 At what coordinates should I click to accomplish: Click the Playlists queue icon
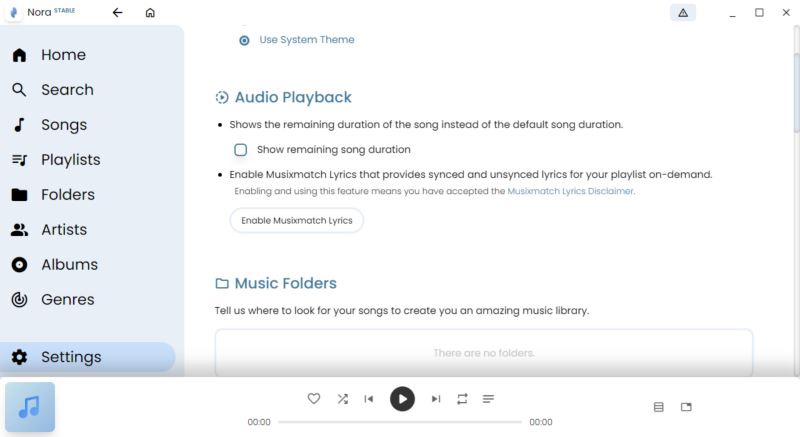click(x=19, y=160)
